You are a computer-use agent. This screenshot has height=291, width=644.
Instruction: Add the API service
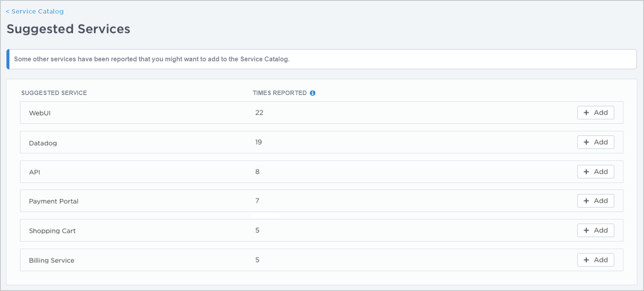(x=596, y=172)
